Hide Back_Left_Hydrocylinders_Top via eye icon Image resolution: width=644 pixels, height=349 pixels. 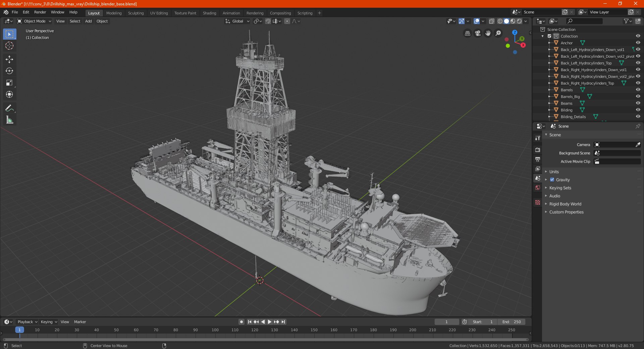click(638, 63)
